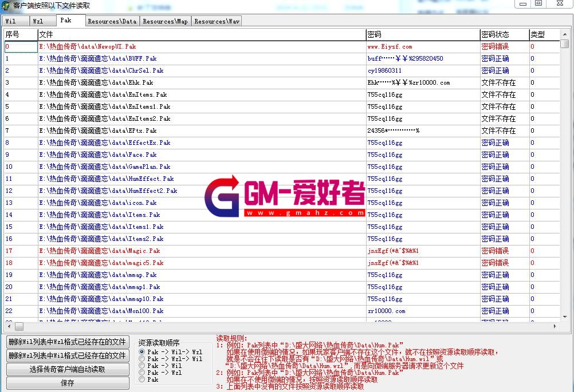
Task: Open the Resources\Wav tab
Action: tap(217, 21)
